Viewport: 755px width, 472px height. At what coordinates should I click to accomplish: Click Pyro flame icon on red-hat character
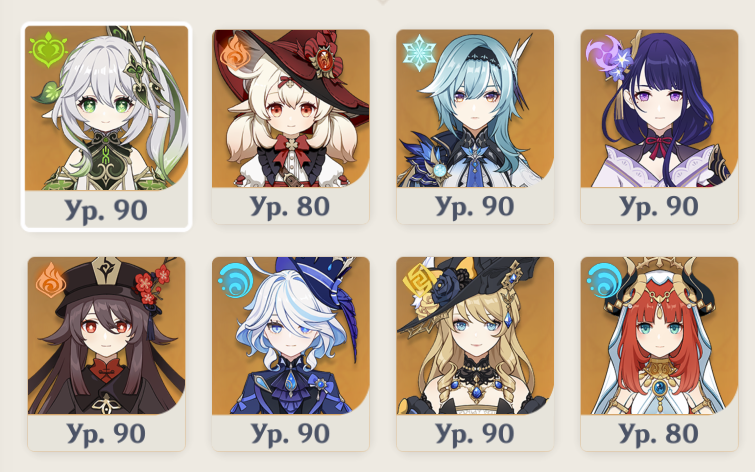(x=234, y=53)
